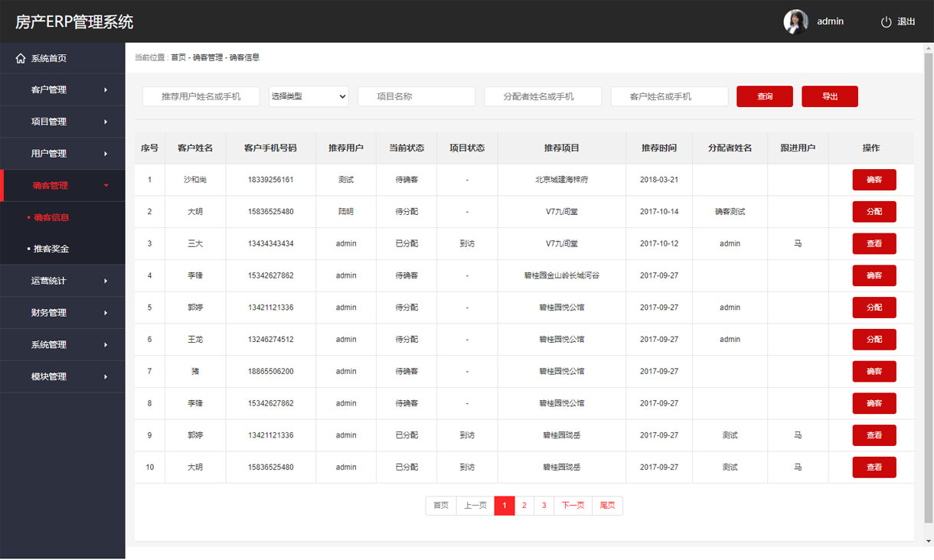
Task: Click the home icon beside 系统首页
Action: click(21, 59)
